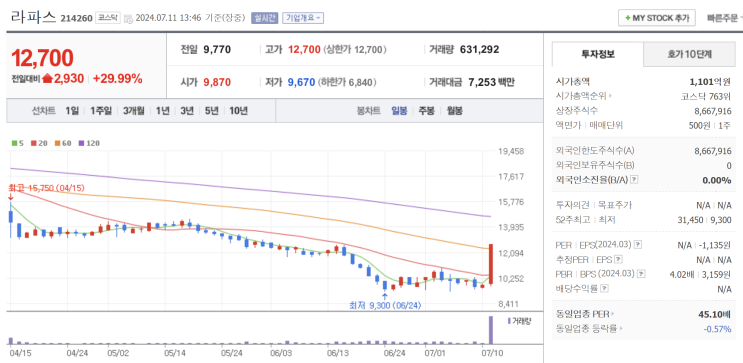This screenshot has width=743, height=363.
Task: Open the 빠른주문 dropdown
Action: pyautogui.click(x=725, y=18)
